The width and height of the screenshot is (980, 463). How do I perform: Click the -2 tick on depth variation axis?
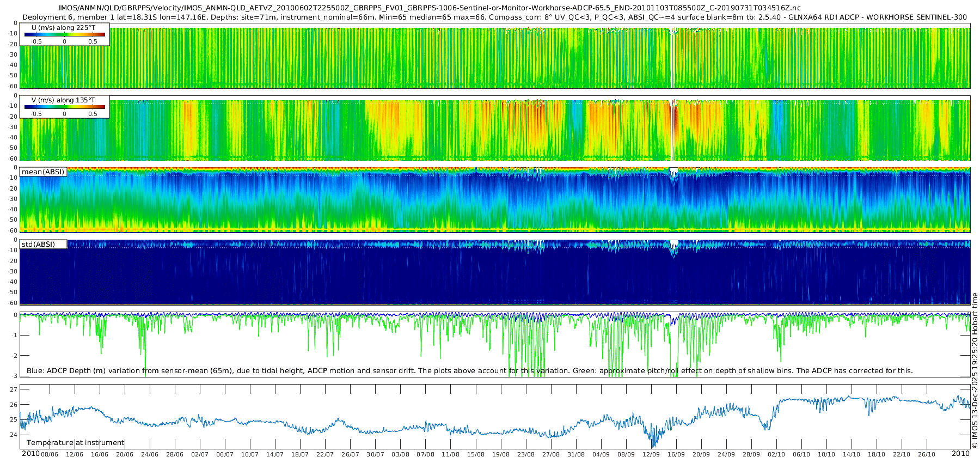tap(15, 356)
